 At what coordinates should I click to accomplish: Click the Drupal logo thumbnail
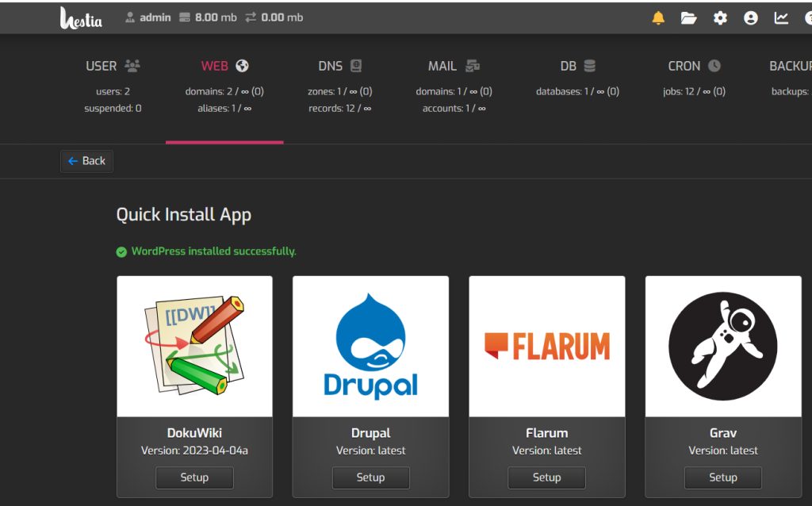[x=371, y=346]
